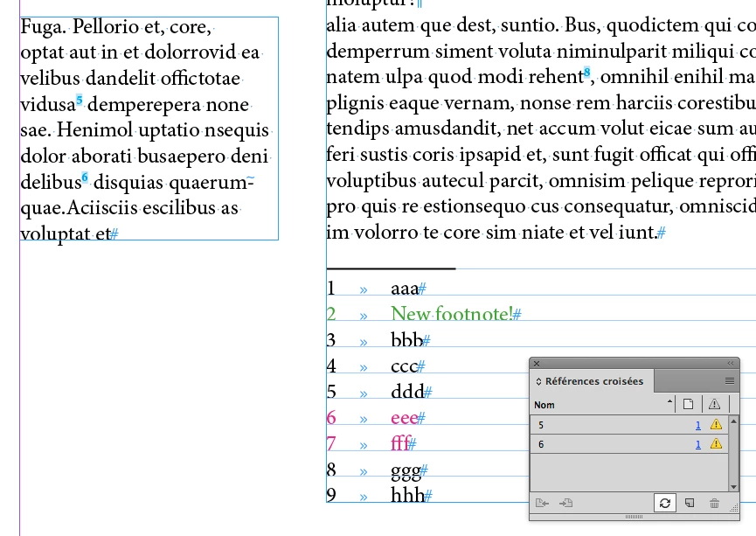Click the panel scrollbar down arrow
756x536 pixels.
pyautogui.click(x=733, y=487)
